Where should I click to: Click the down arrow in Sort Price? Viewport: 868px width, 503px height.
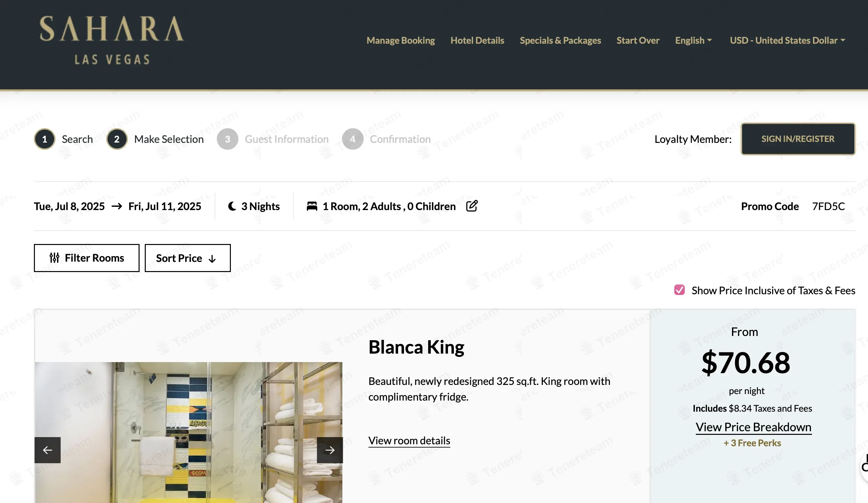pyautogui.click(x=212, y=259)
